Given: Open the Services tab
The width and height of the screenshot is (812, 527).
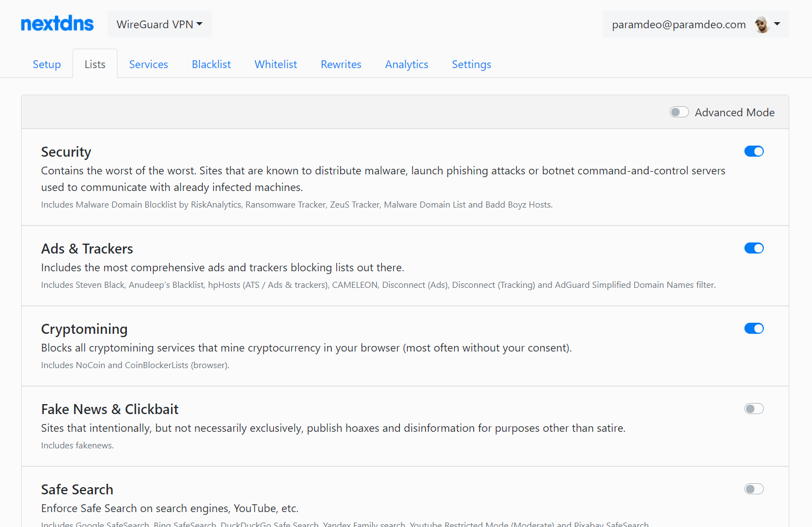Looking at the screenshot, I should [148, 64].
